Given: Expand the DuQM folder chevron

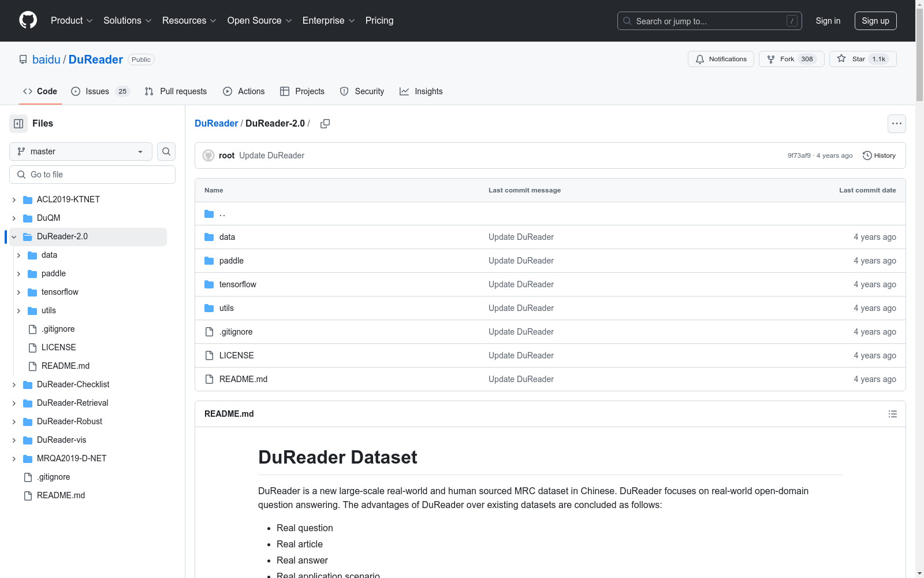Looking at the screenshot, I should click(x=14, y=218).
